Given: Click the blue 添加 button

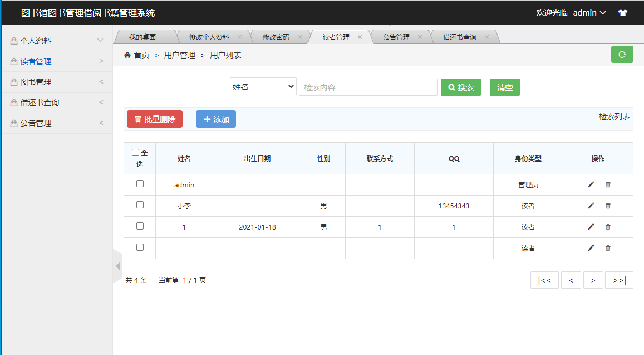Looking at the screenshot, I should 215,119.
